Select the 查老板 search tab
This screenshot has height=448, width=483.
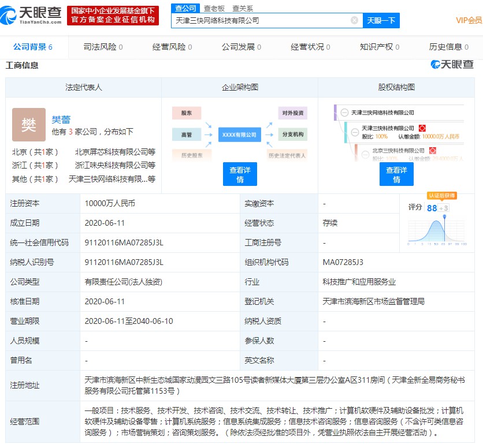(214, 8)
